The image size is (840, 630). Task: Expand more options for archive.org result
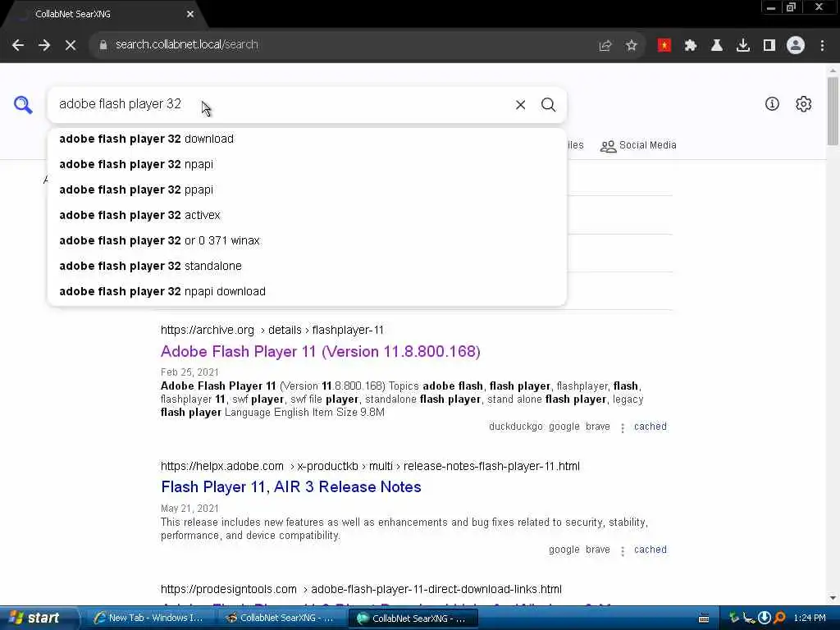click(623, 427)
